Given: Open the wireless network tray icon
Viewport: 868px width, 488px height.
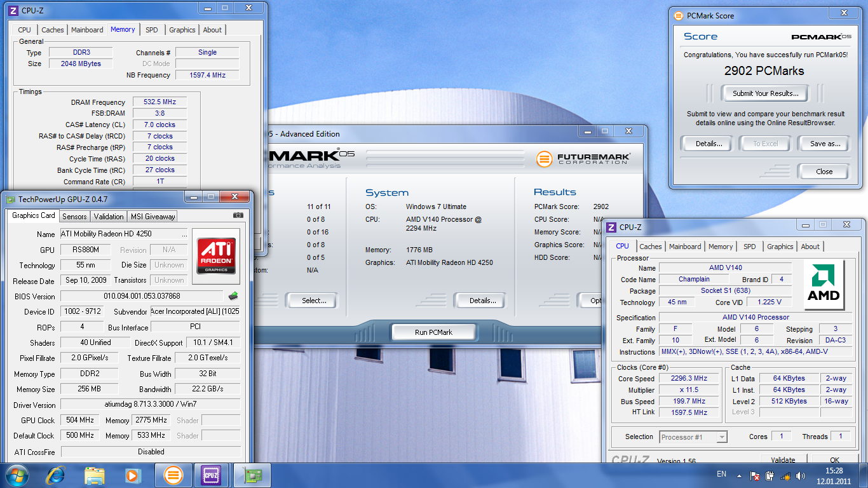Looking at the screenshot, I should coord(785,475).
